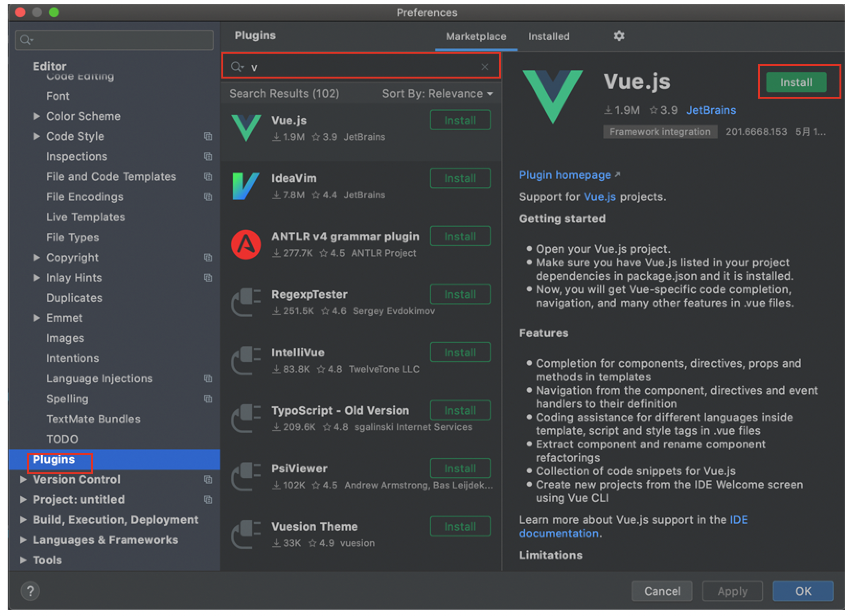The width and height of the screenshot is (850, 616).
Task: Open search history via plugin search magnifier
Action: (237, 67)
